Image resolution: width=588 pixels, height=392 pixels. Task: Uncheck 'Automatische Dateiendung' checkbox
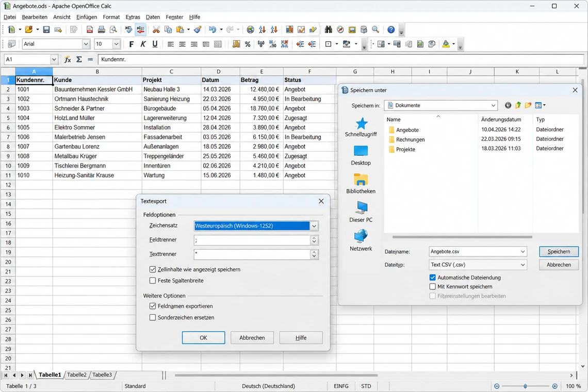432,277
